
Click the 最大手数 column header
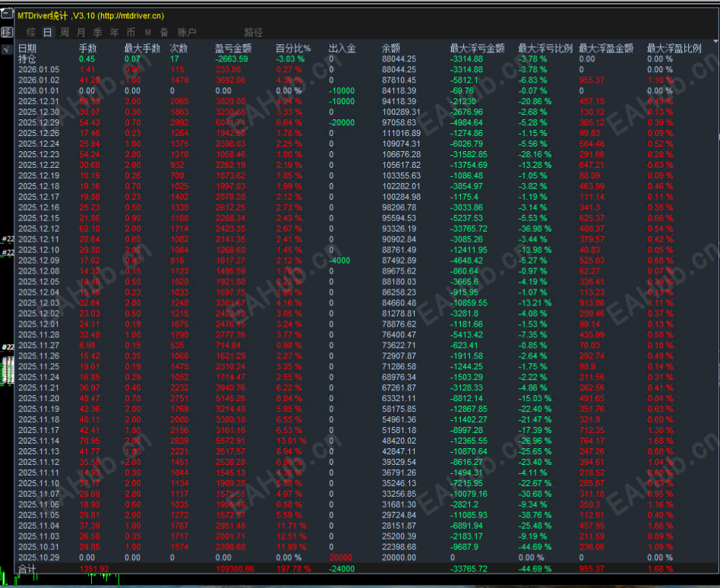point(142,48)
